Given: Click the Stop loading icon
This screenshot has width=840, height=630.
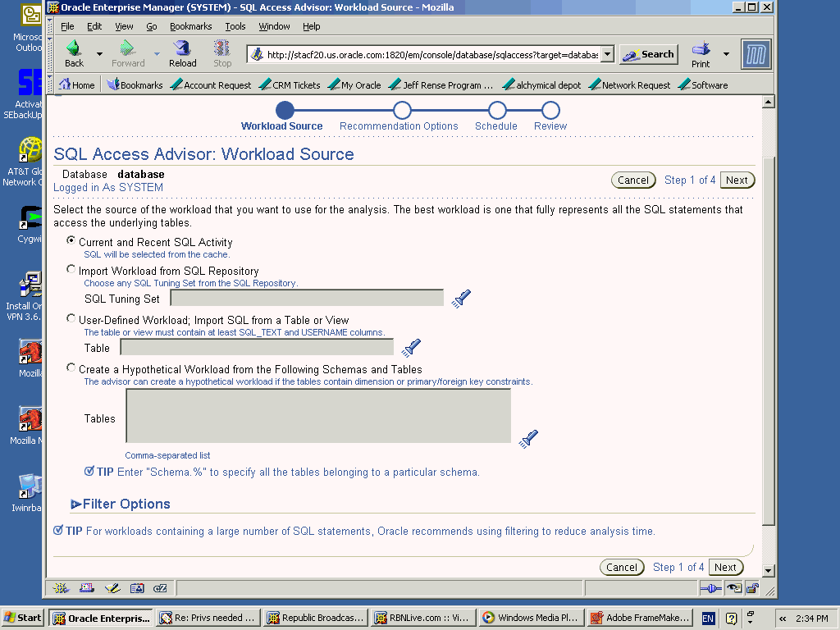Looking at the screenshot, I should (222, 48).
